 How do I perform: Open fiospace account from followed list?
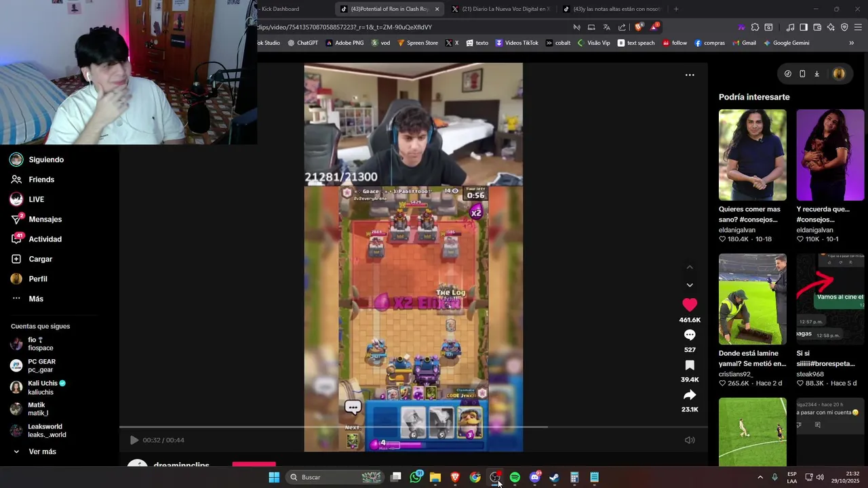coord(33,344)
